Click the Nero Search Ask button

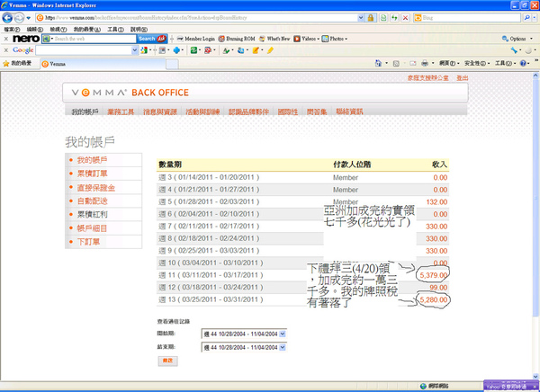click(152, 39)
